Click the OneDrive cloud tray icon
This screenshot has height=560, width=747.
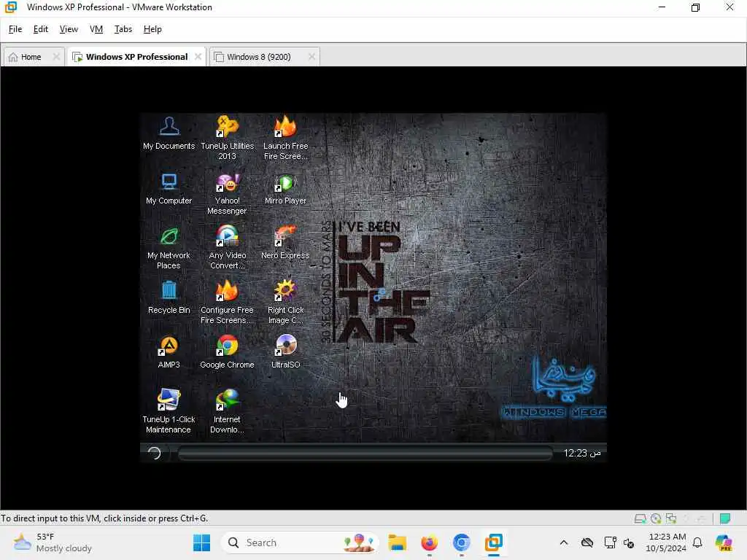click(x=587, y=542)
